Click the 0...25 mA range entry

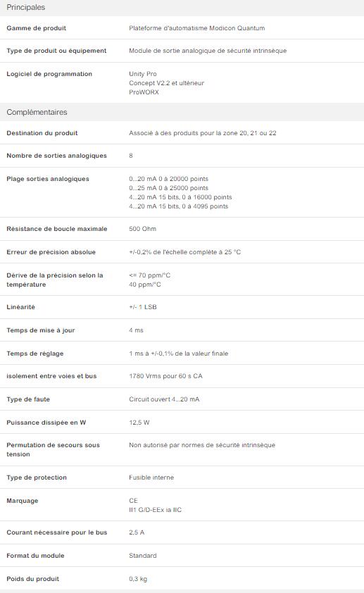(x=168, y=188)
